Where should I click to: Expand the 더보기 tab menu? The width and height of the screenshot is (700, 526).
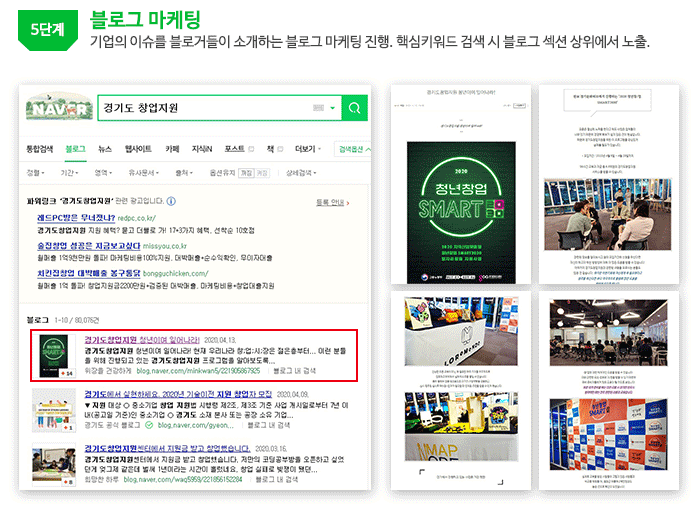pyautogui.click(x=308, y=149)
